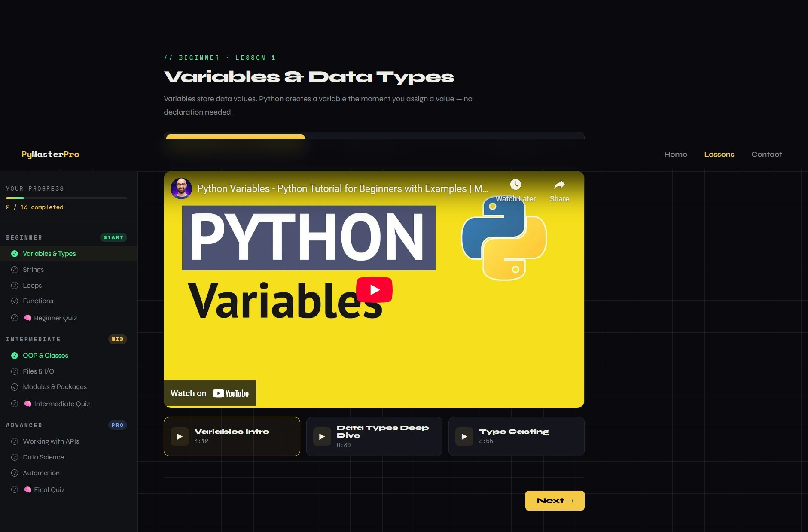Click the progress bar under Your Progress
808x532 pixels.
pos(66,198)
